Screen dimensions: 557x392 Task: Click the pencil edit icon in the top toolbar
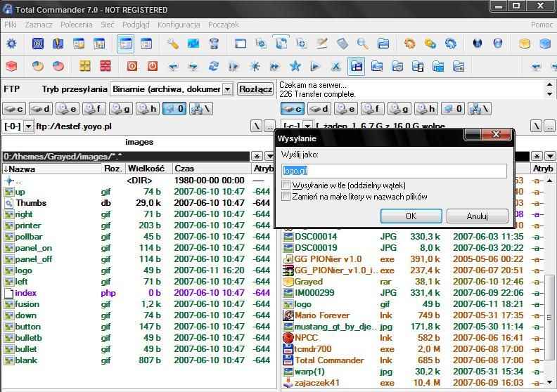(322, 44)
